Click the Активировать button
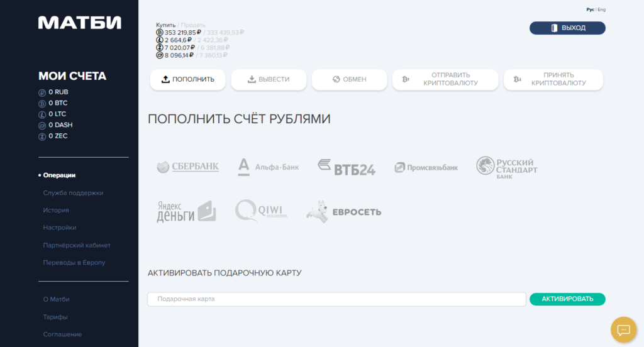 coord(567,299)
